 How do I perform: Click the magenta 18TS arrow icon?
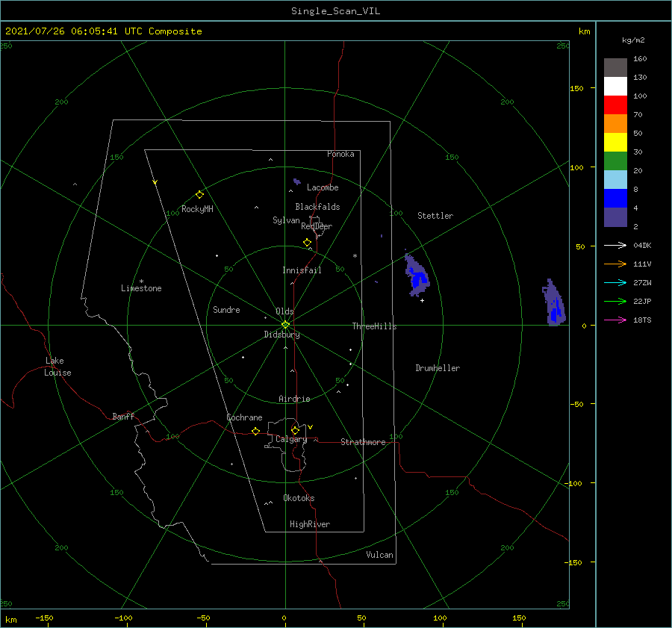coord(615,320)
